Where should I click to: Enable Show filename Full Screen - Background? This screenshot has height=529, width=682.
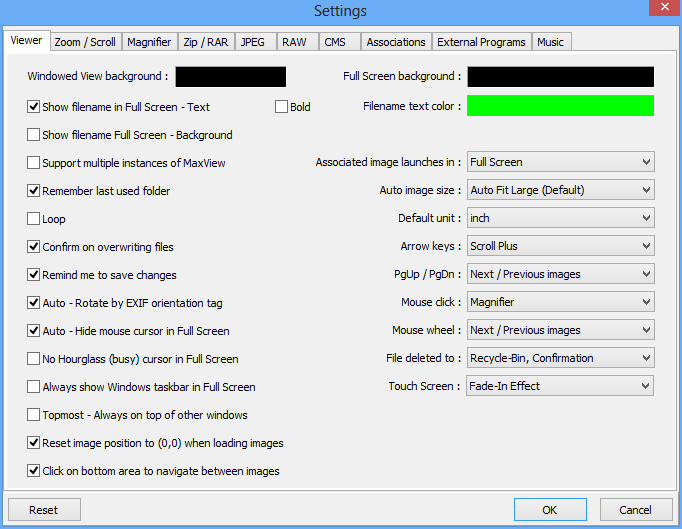click(x=33, y=134)
